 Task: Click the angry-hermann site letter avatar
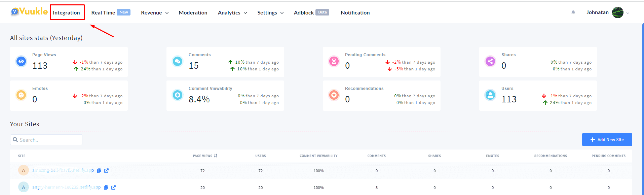click(x=24, y=187)
